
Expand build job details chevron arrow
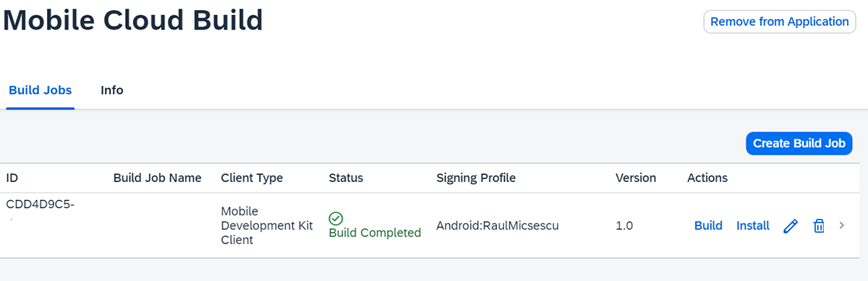click(841, 225)
